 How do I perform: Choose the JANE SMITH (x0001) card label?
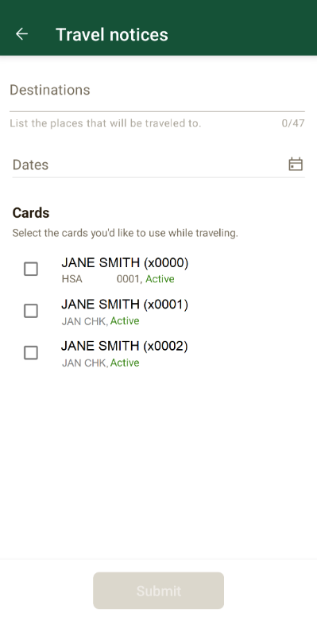pyautogui.click(x=125, y=305)
